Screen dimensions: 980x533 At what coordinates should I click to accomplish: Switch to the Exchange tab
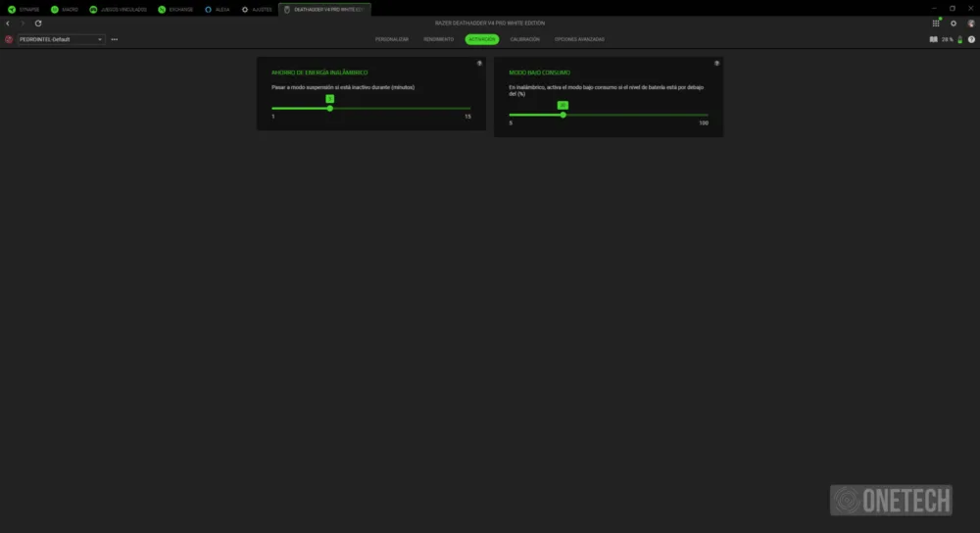click(x=175, y=10)
